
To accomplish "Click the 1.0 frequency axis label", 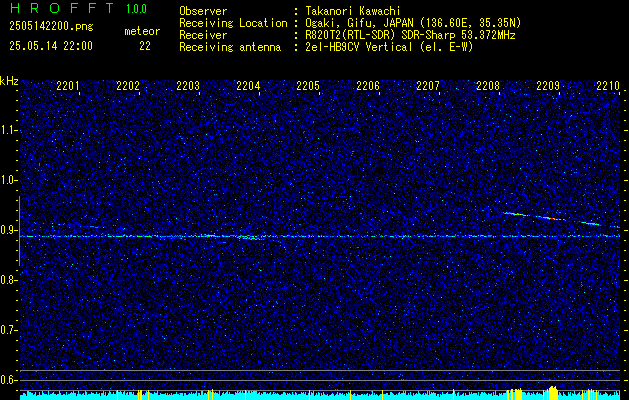I will 8,180.
